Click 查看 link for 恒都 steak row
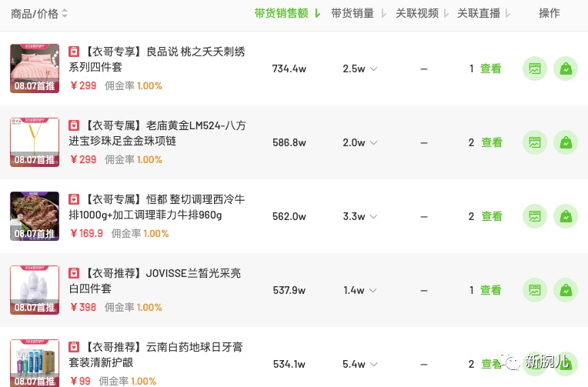This screenshot has width=588, height=387. [491, 216]
